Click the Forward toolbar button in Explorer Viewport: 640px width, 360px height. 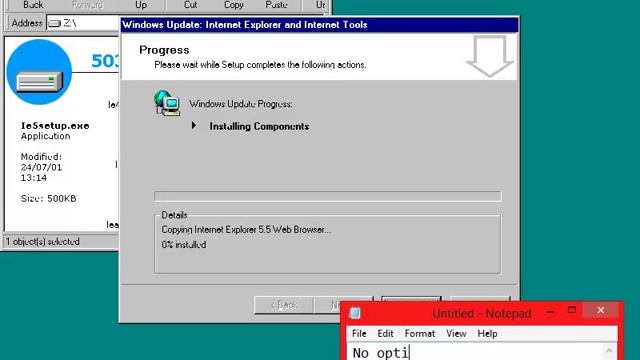tap(87, 5)
